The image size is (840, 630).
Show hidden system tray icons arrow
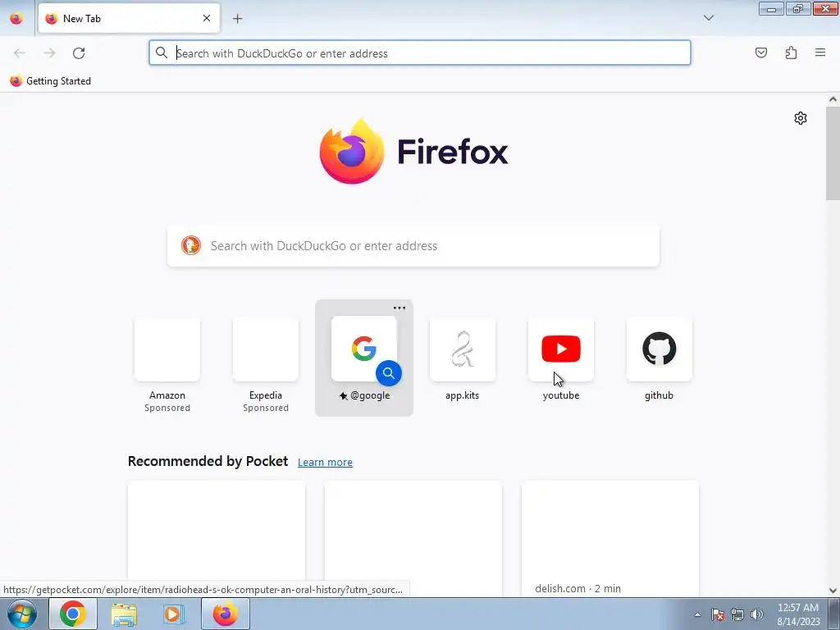click(x=697, y=614)
